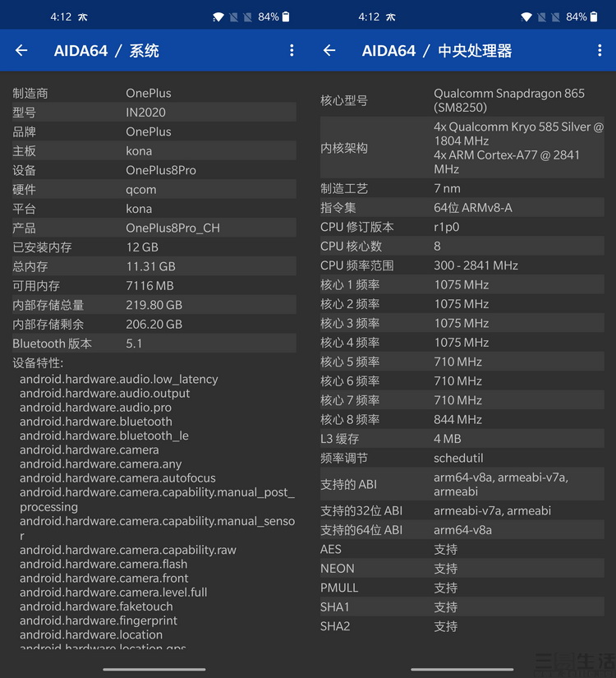This screenshot has width=616, height=678.
Task: Select the 核心型号 Snapdragon 865 row
Action: coord(462,100)
